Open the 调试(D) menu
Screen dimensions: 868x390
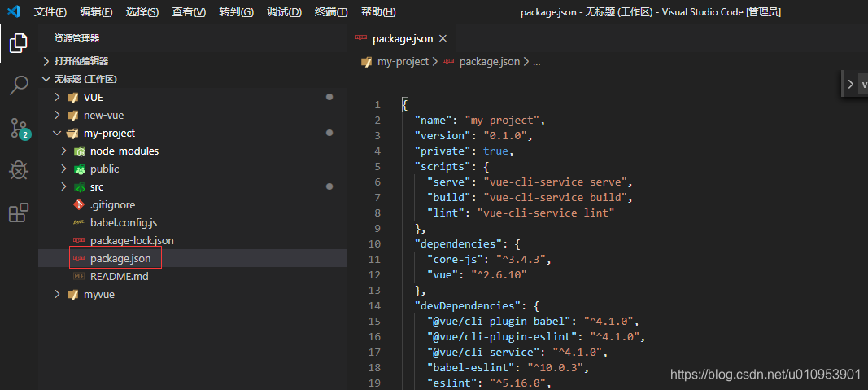coord(284,11)
